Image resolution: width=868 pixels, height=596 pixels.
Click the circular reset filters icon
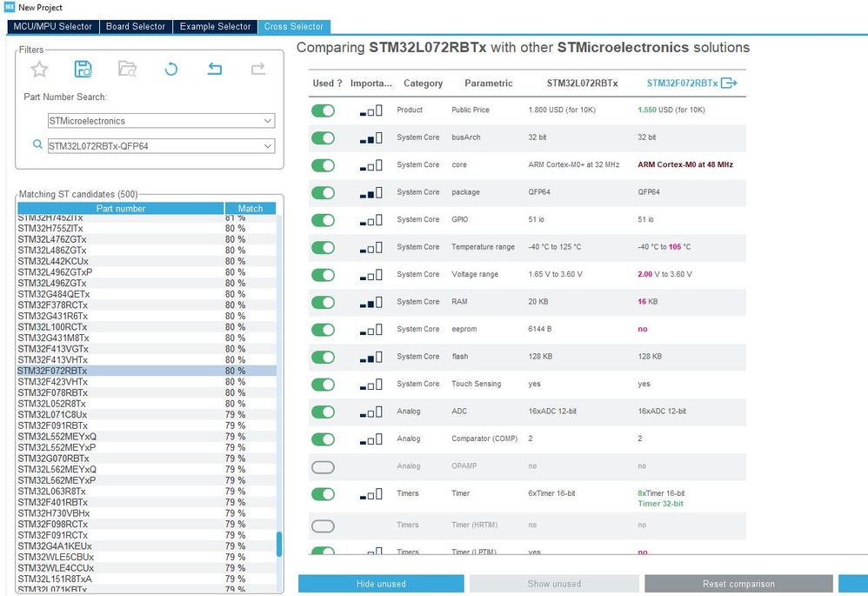click(x=171, y=70)
